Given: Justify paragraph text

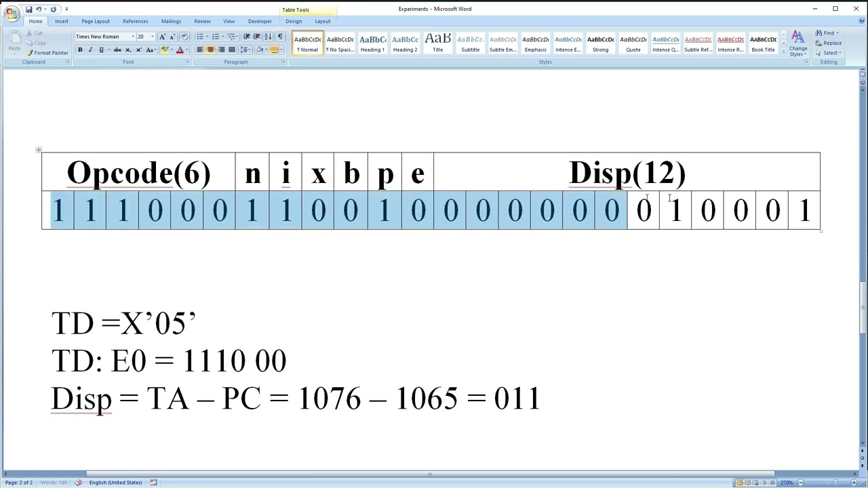Looking at the screenshot, I should (x=231, y=50).
